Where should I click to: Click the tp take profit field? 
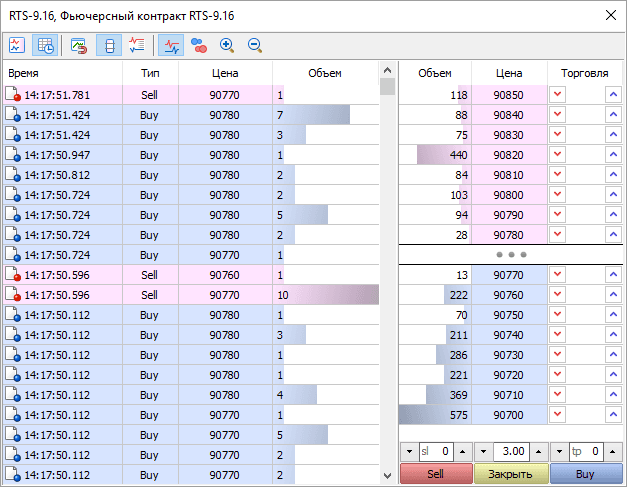pyautogui.click(x=586, y=452)
